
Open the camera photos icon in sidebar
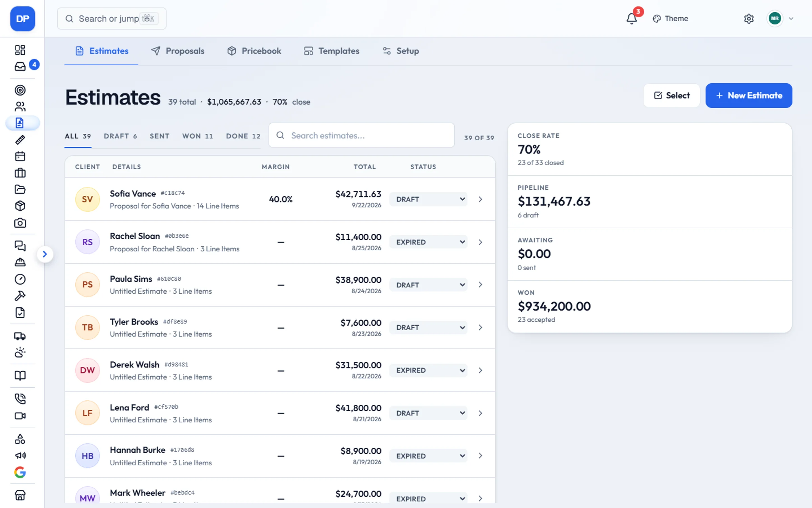pos(20,223)
